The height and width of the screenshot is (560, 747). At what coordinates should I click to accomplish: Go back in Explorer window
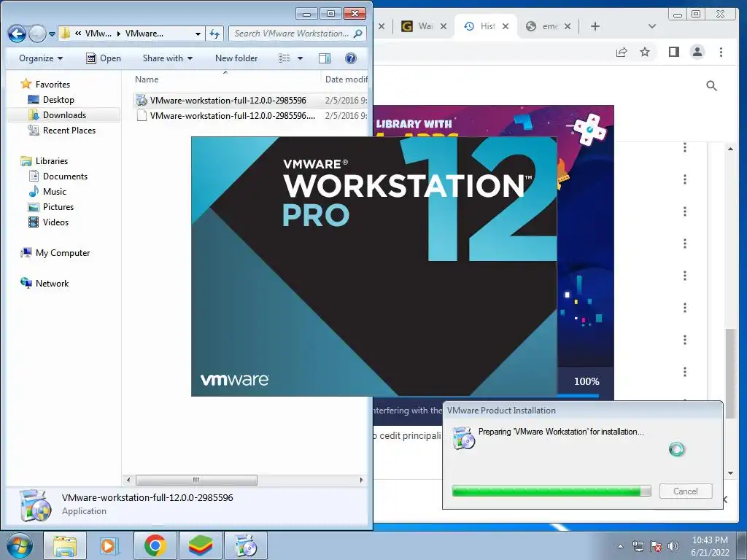[x=18, y=34]
